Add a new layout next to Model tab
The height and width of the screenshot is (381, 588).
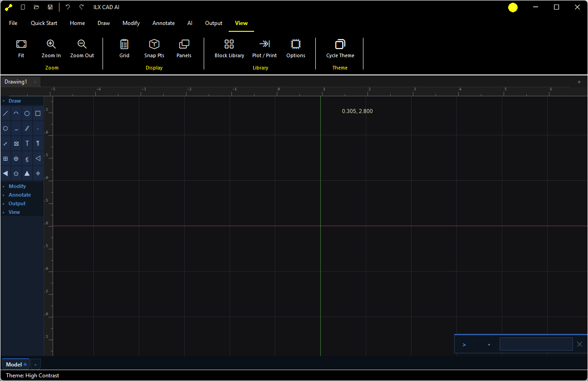tap(35, 365)
